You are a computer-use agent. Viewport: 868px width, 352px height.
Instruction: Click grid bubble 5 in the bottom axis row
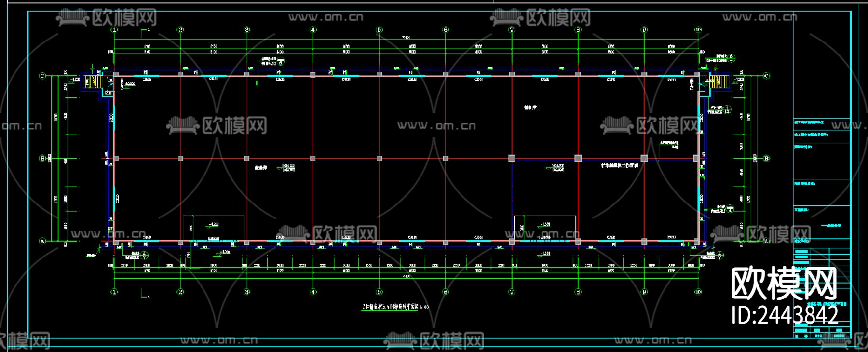[x=380, y=292]
